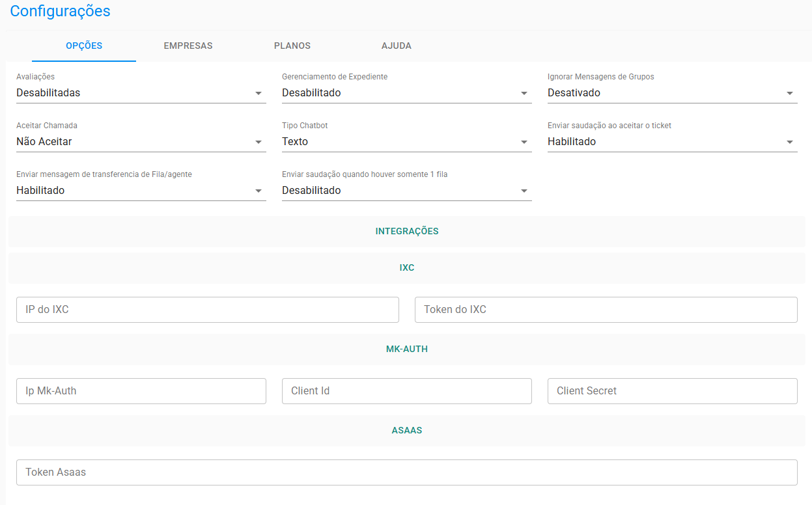Screen dimensions: 812x505
Task: Open the Planos tab
Action: 292,46
